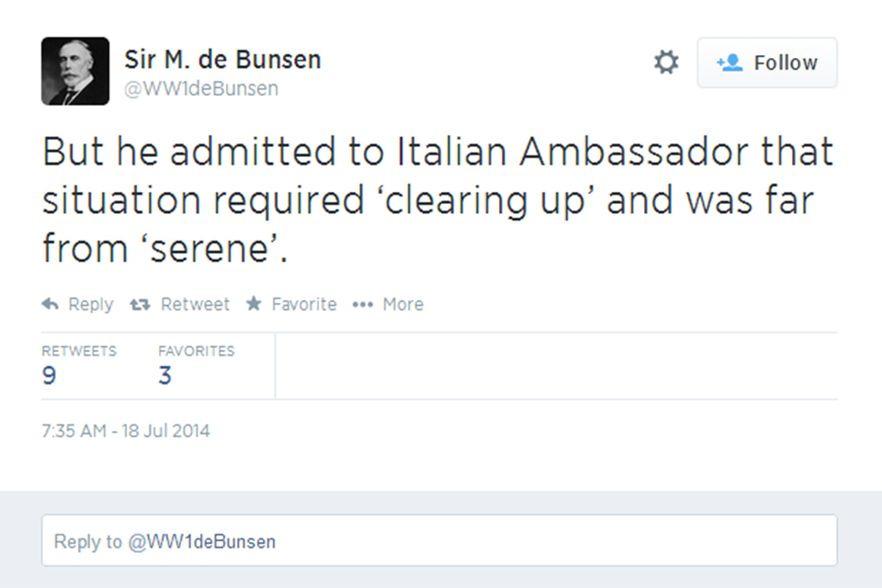Click the tweet text about the Italian Ambassador
The width and height of the screenshot is (882, 588).
click(x=437, y=200)
